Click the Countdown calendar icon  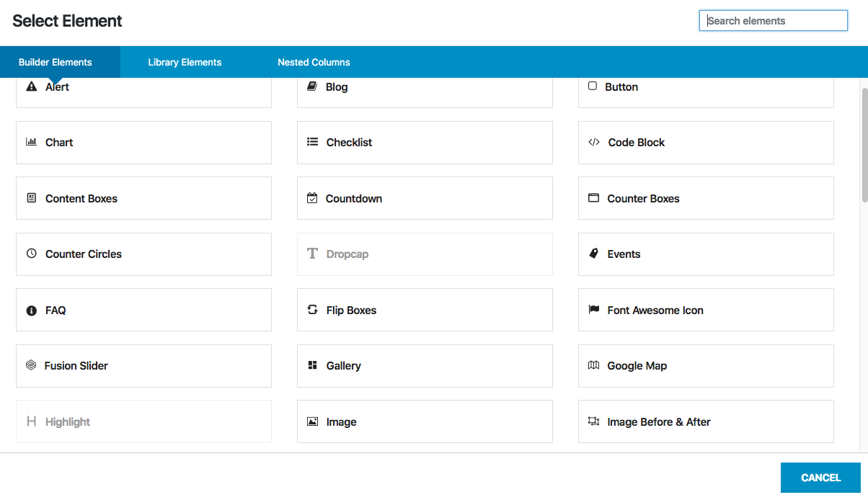[312, 198]
